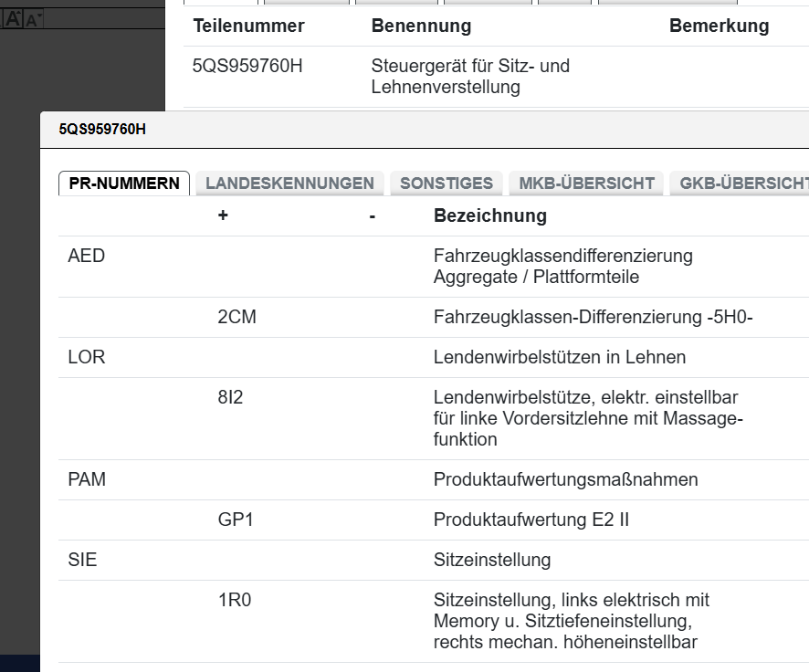This screenshot has height=672, width=809.
Task: Decrease font size with smaller A icon
Action: pos(34,19)
